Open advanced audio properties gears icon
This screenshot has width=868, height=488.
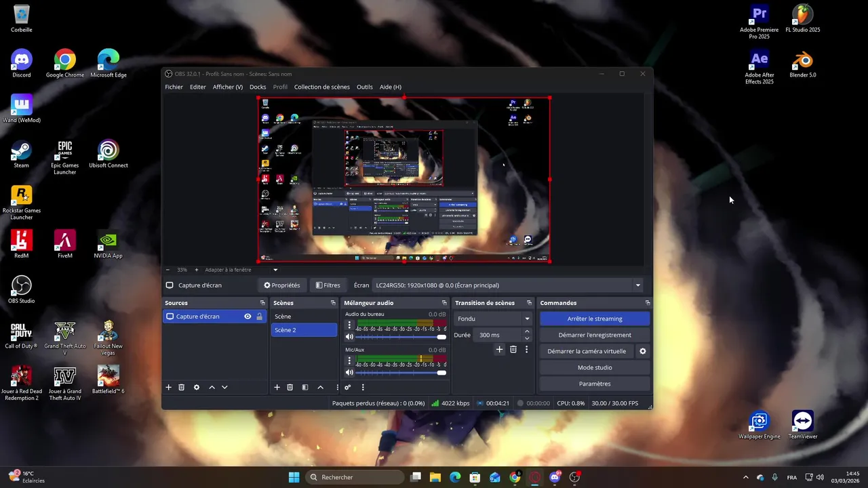coord(347,387)
